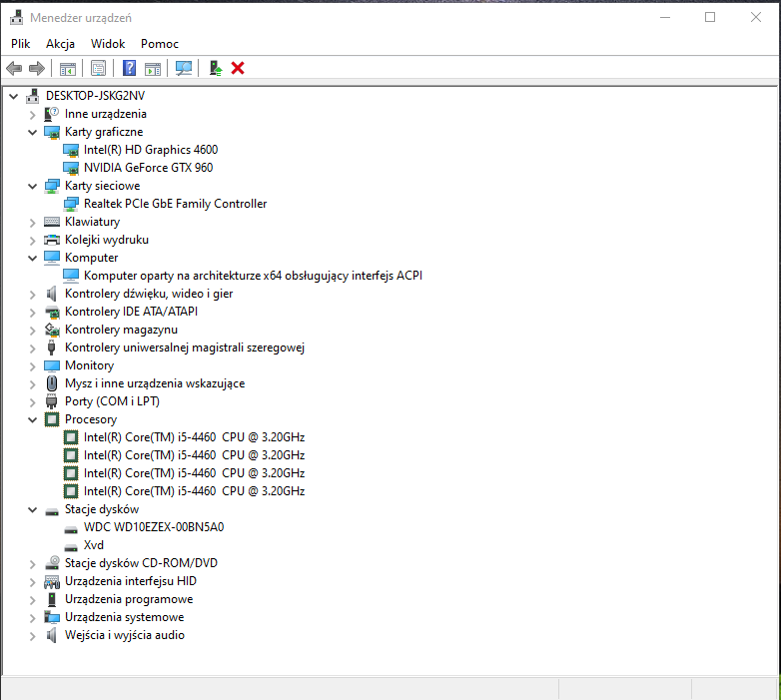Select DESKTOP-JSKG2NV computer name
The width and height of the screenshot is (781, 700).
95,96
